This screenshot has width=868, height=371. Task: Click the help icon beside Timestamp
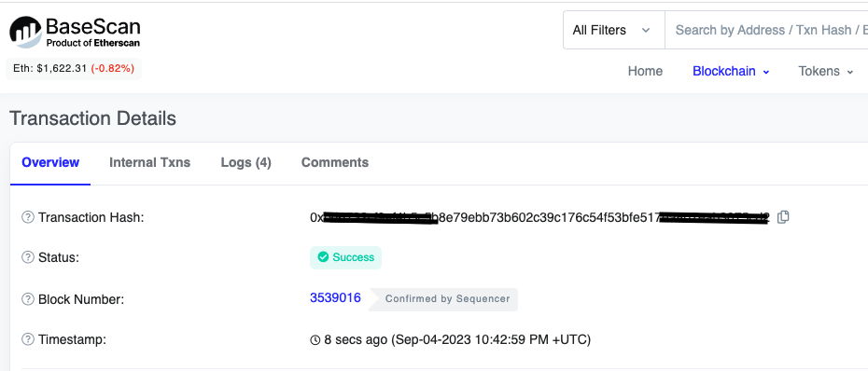(28, 339)
